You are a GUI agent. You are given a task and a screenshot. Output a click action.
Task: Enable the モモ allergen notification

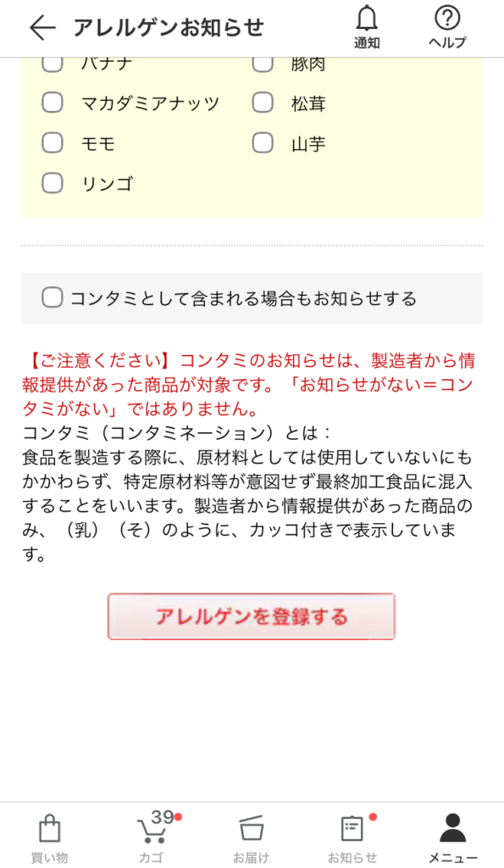tap(53, 143)
